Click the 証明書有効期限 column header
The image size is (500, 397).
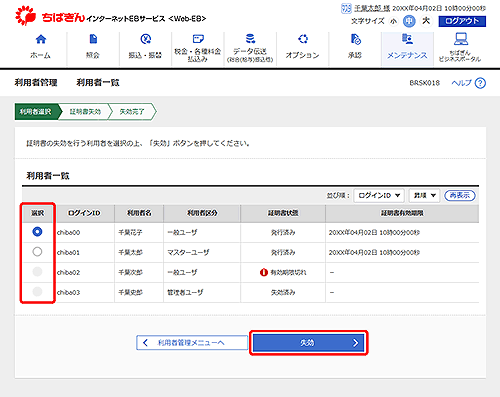coord(402,213)
